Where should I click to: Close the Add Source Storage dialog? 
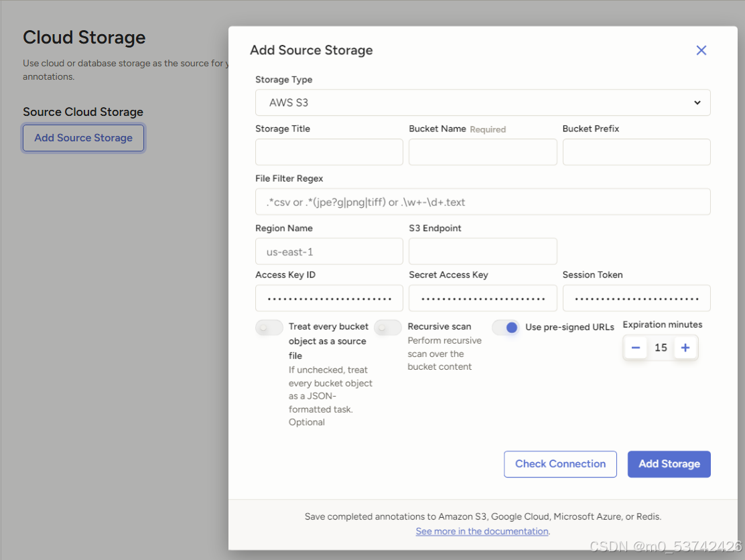click(x=701, y=50)
